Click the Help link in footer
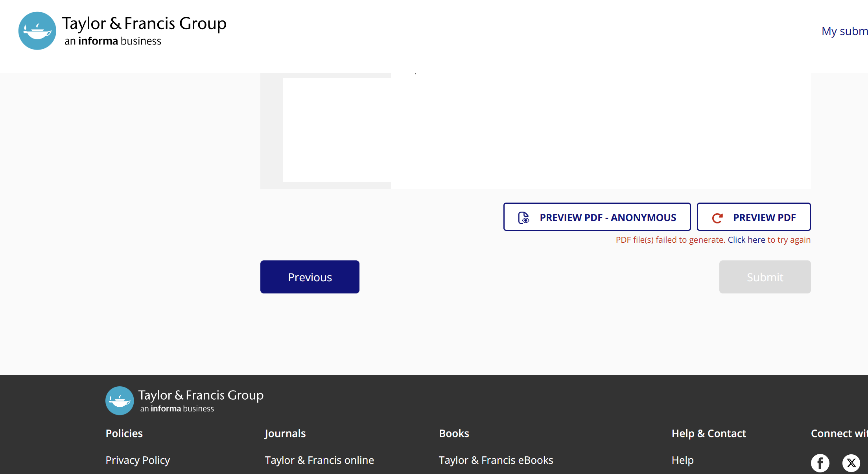868x474 pixels. (682, 460)
